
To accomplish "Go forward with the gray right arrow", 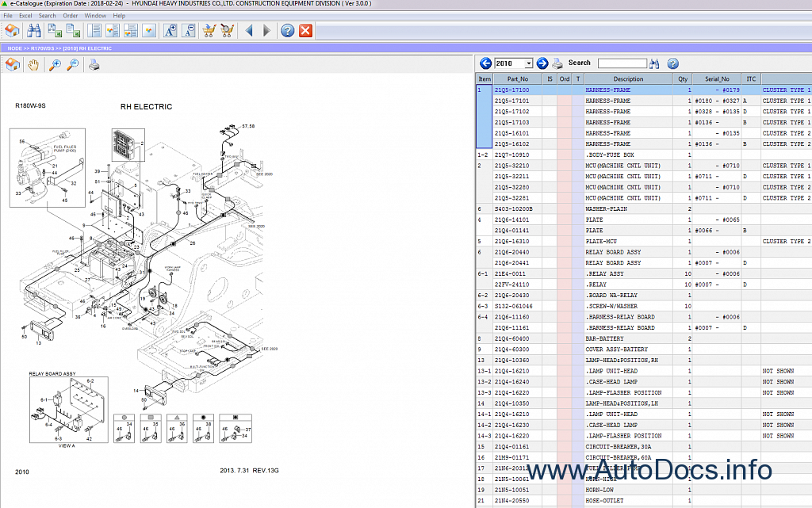I will click(266, 31).
